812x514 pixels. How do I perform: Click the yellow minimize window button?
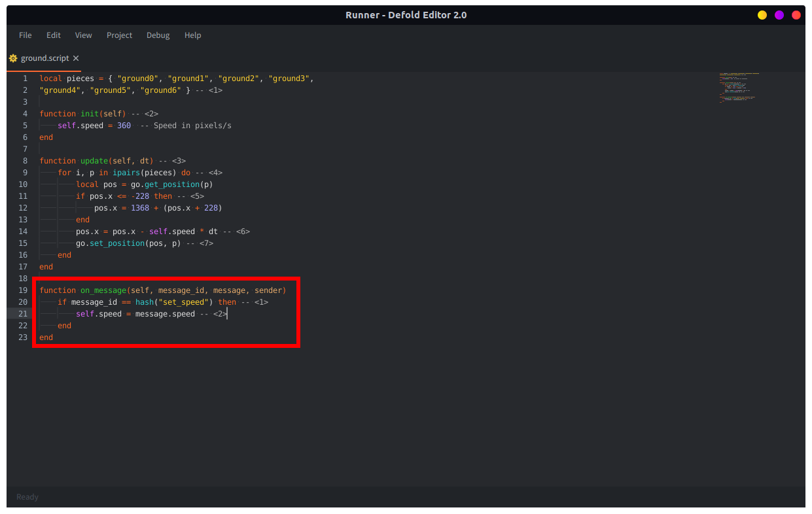762,15
